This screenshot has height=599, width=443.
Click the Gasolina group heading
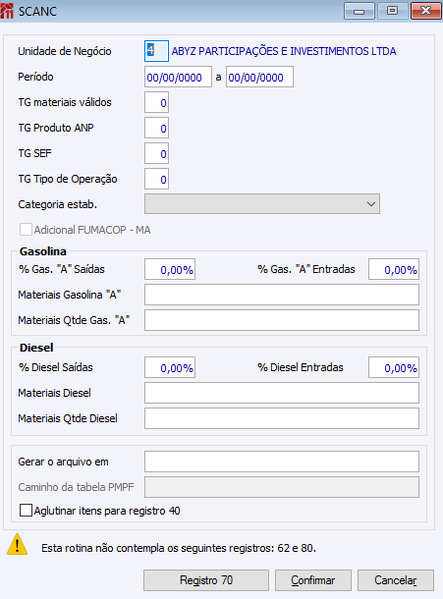[43, 251]
